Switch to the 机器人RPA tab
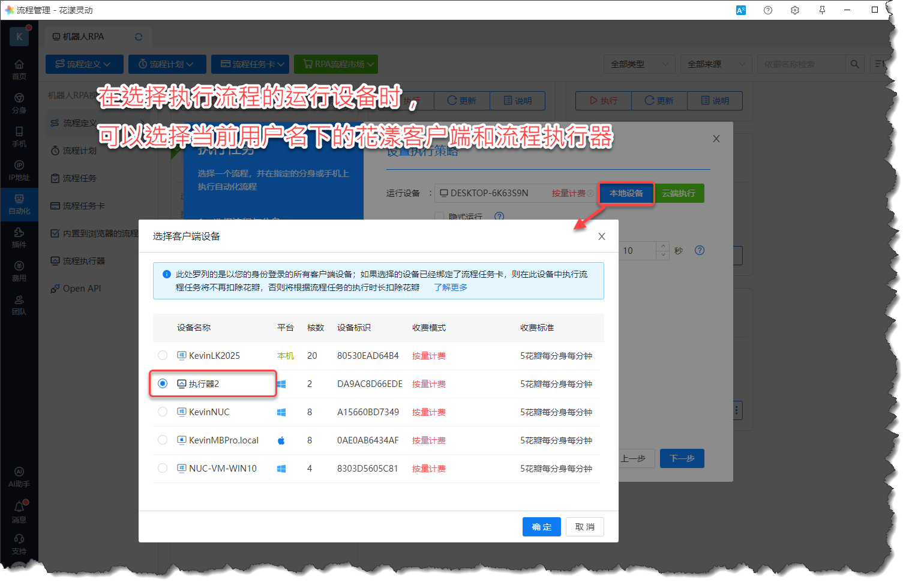The image size is (912, 588). click(x=84, y=37)
